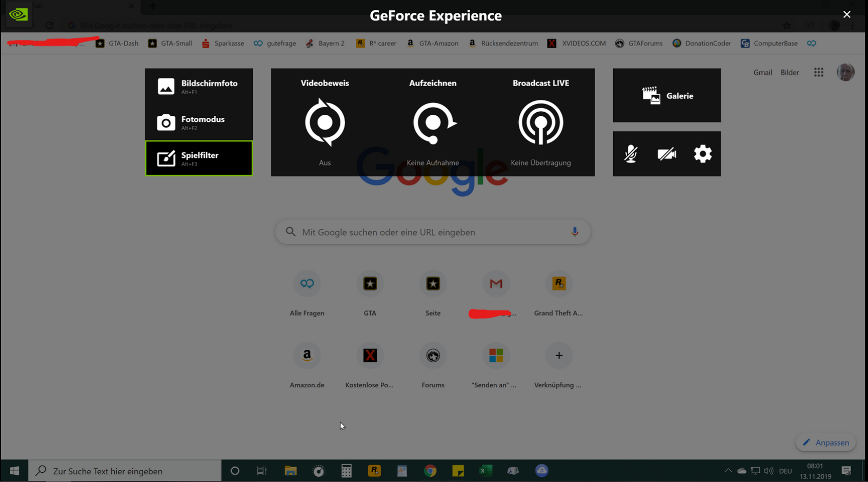Image resolution: width=868 pixels, height=482 pixels.
Task: Focus the Google search input field
Action: 433,232
